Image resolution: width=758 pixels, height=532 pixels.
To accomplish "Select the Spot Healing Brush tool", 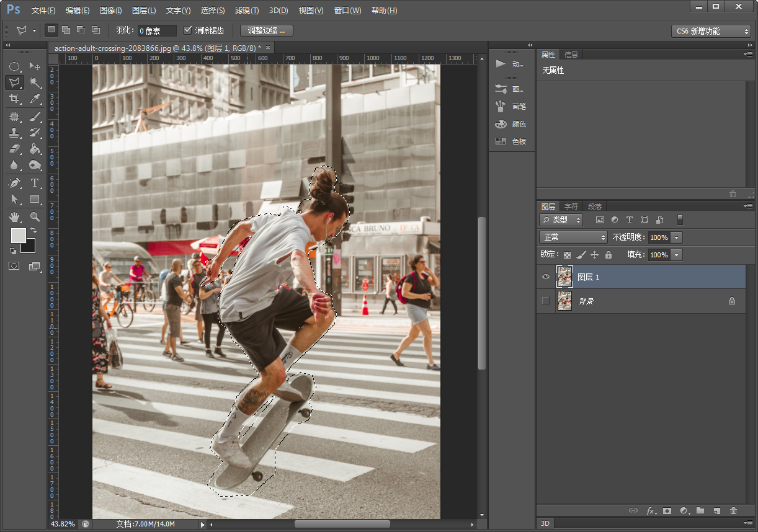I will tap(14, 117).
